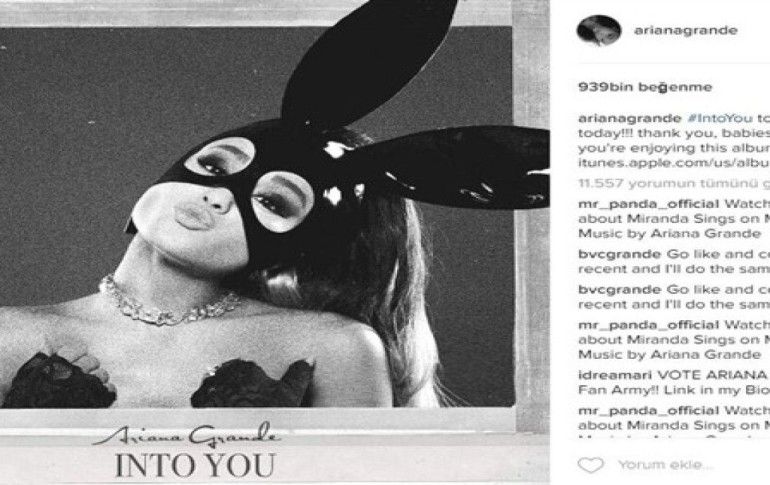Load all 11.557 comments
Screen dimensions: 770x485
pos(674,183)
